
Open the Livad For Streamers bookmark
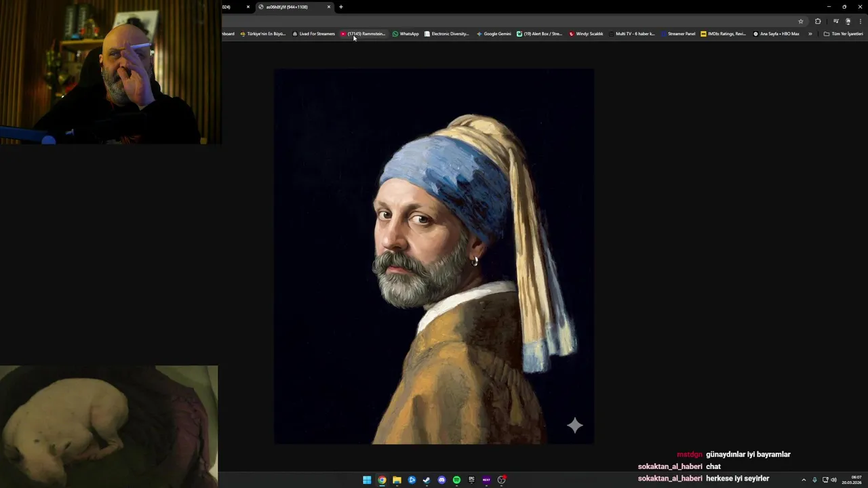pos(313,34)
